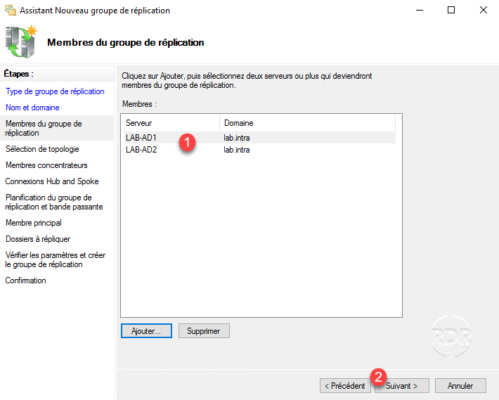Click the replication group servers icon
This screenshot has height=400, width=499.
tap(21, 42)
